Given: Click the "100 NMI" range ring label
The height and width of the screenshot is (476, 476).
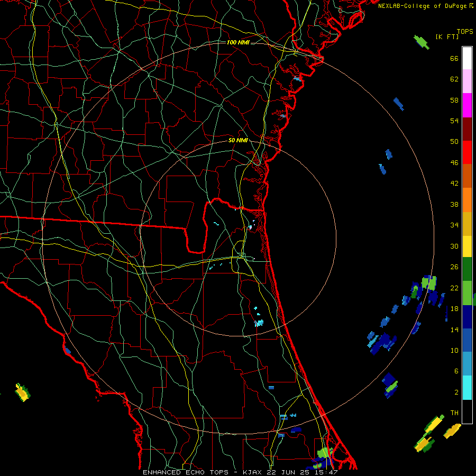Looking at the screenshot, I should [x=238, y=42].
